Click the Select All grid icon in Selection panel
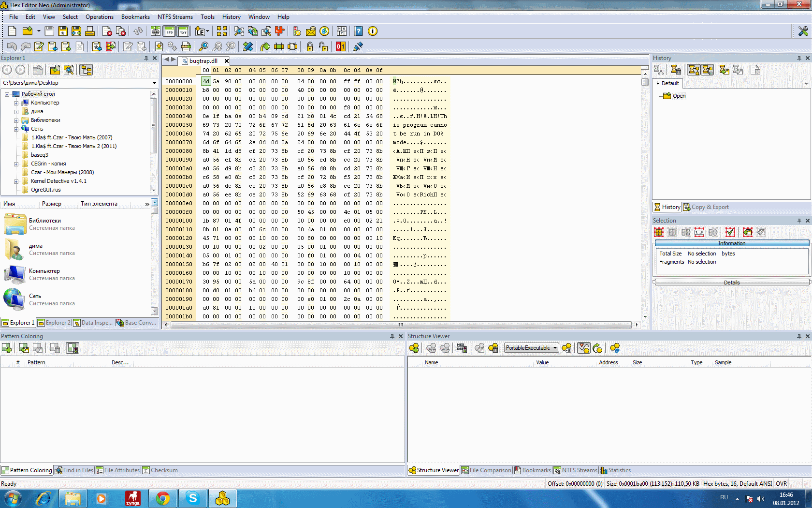 [x=659, y=232]
